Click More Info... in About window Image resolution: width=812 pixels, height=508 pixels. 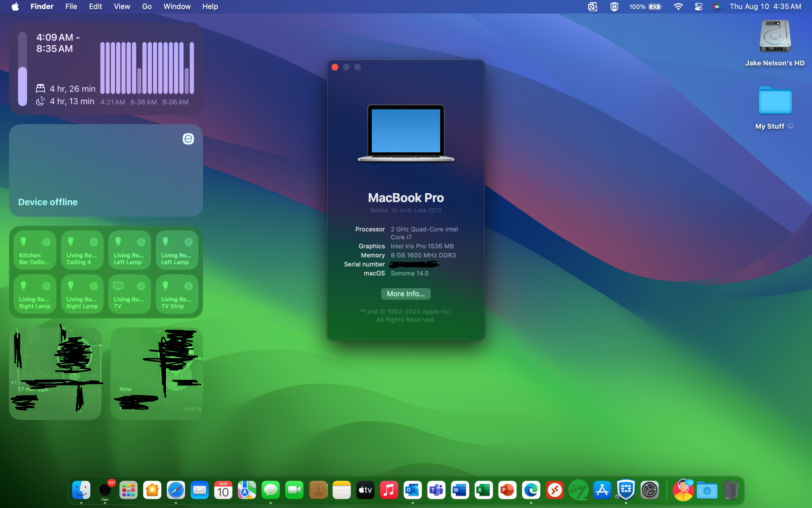pos(406,294)
